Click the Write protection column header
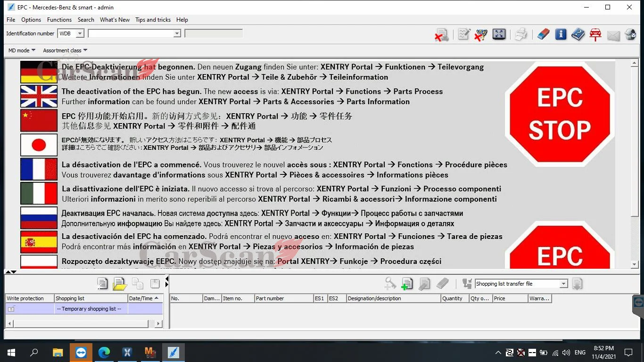 click(x=30, y=298)
